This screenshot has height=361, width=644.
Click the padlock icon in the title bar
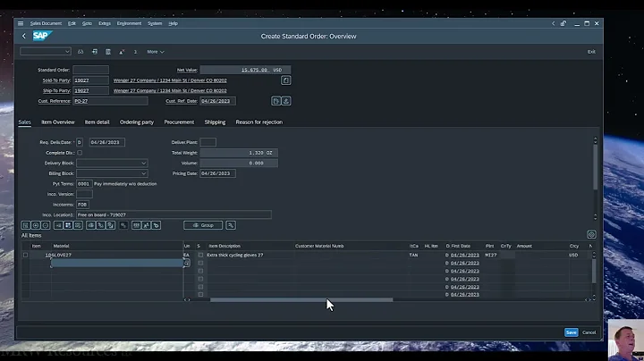point(563,23)
